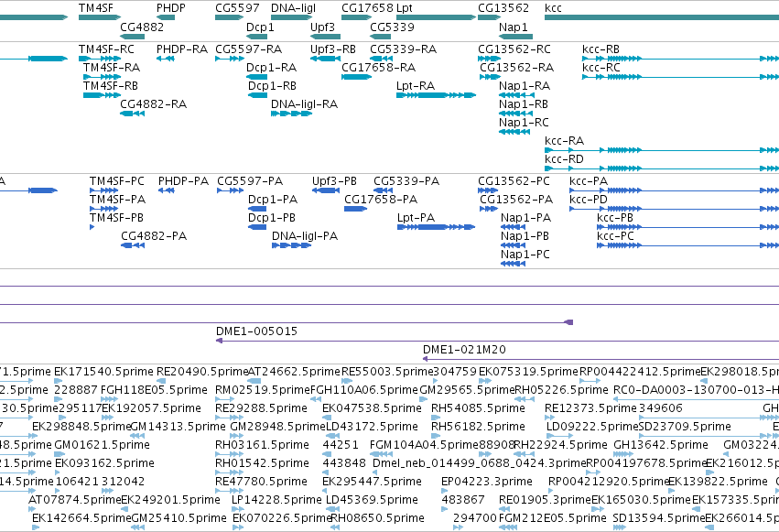The height and width of the screenshot is (532, 779).
Task: Click the kcc-PC protein label
Action: click(x=615, y=236)
